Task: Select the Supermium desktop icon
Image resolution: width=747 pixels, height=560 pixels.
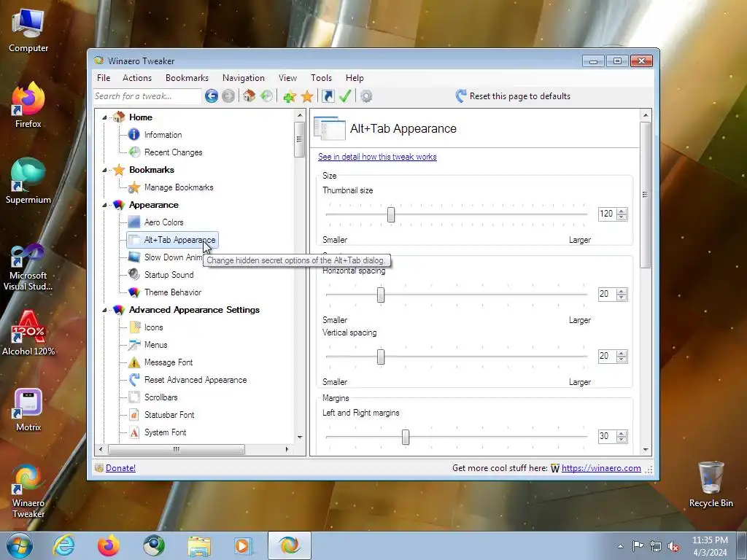Action: pos(28,181)
